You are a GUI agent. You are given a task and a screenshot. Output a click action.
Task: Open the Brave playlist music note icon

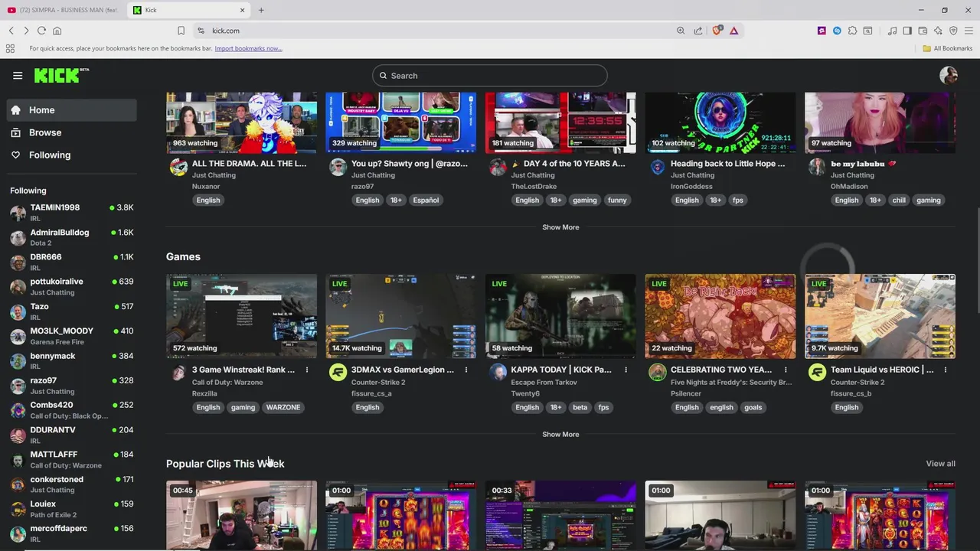892,31
